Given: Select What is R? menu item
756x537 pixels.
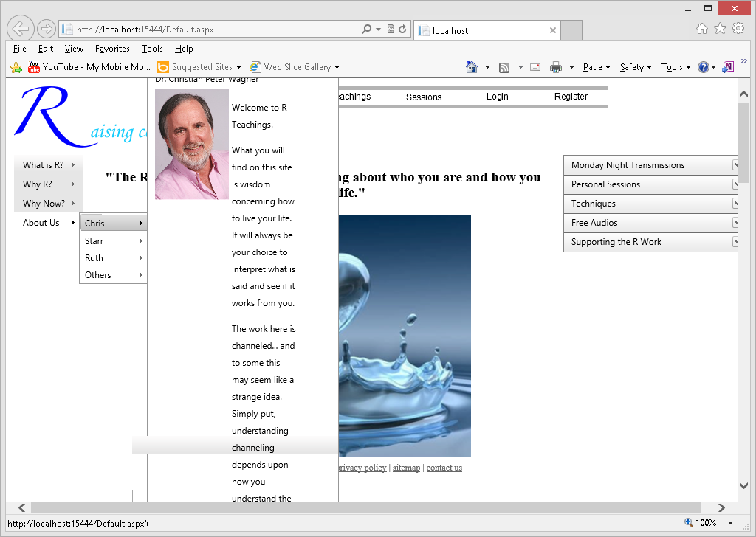Looking at the screenshot, I should (x=48, y=165).
